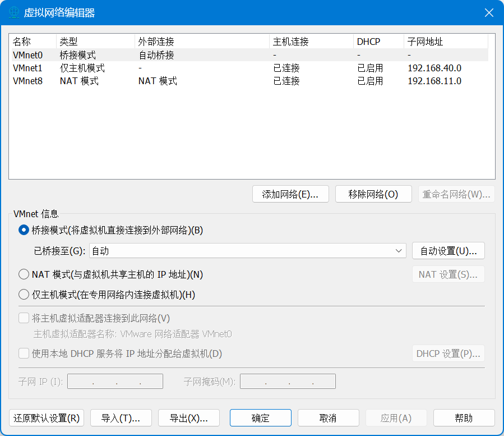Click 添加网络(E)... button
The image size is (504, 436).
click(x=290, y=194)
